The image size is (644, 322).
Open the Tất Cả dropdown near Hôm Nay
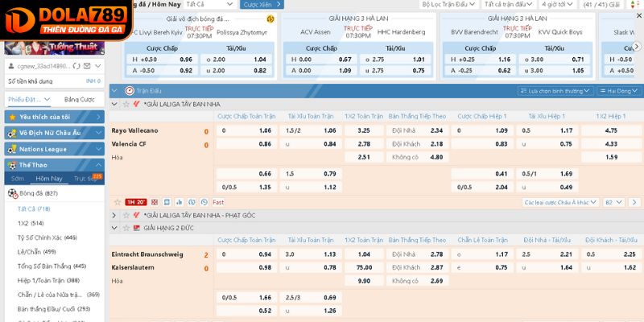point(209,5)
